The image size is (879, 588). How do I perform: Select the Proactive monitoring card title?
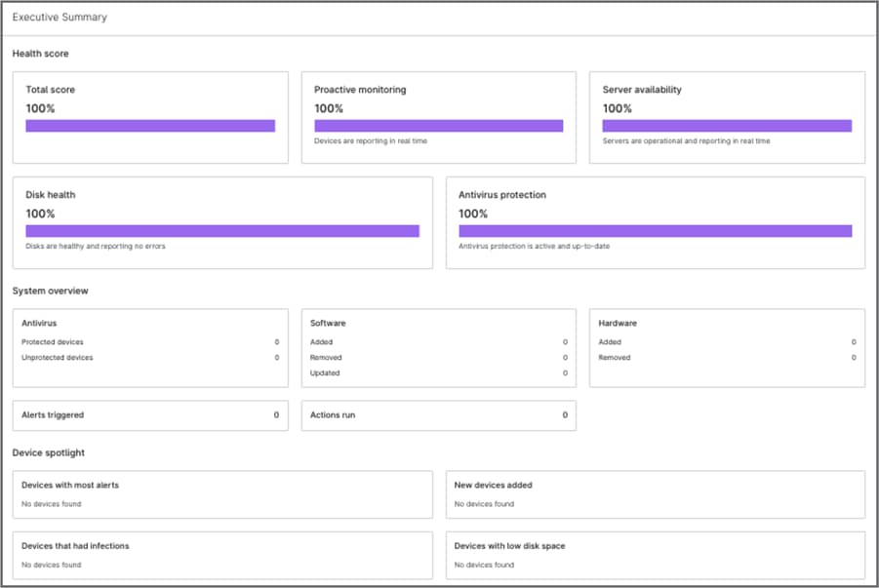[x=360, y=90]
